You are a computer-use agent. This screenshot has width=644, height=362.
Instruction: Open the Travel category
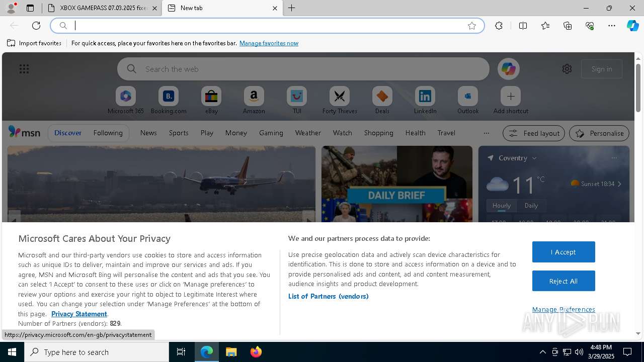coord(446,133)
